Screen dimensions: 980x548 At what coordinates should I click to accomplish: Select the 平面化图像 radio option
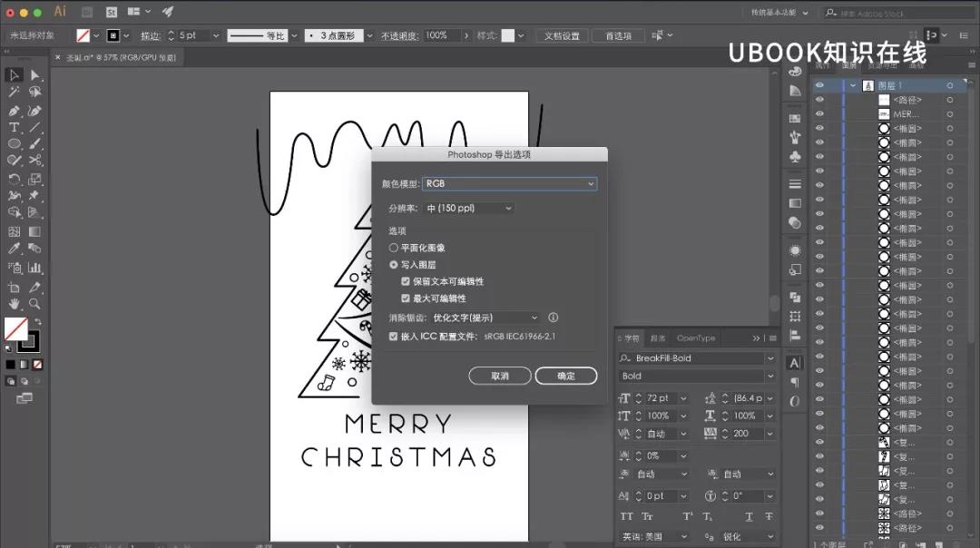tap(393, 248)
